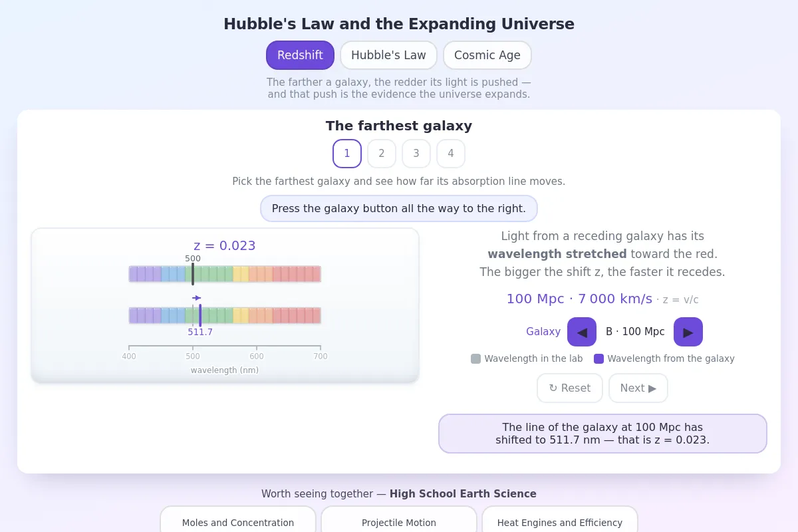Click the next galaxy right-arrow button
Viewport: 798px width, 532px height.
point(688,332)
